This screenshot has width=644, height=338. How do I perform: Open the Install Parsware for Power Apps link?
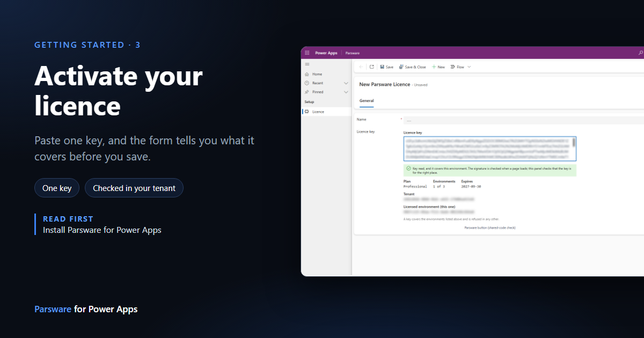pos(102,230)
